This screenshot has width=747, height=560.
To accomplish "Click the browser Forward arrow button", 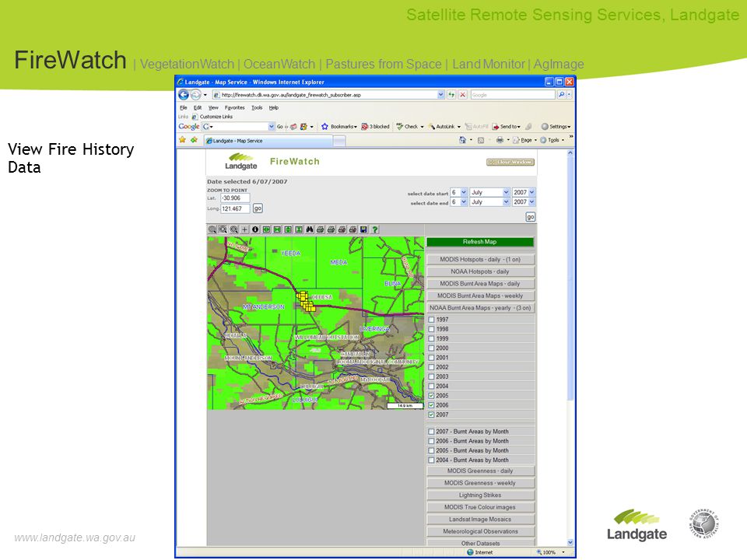I will [x=195, y=95].
